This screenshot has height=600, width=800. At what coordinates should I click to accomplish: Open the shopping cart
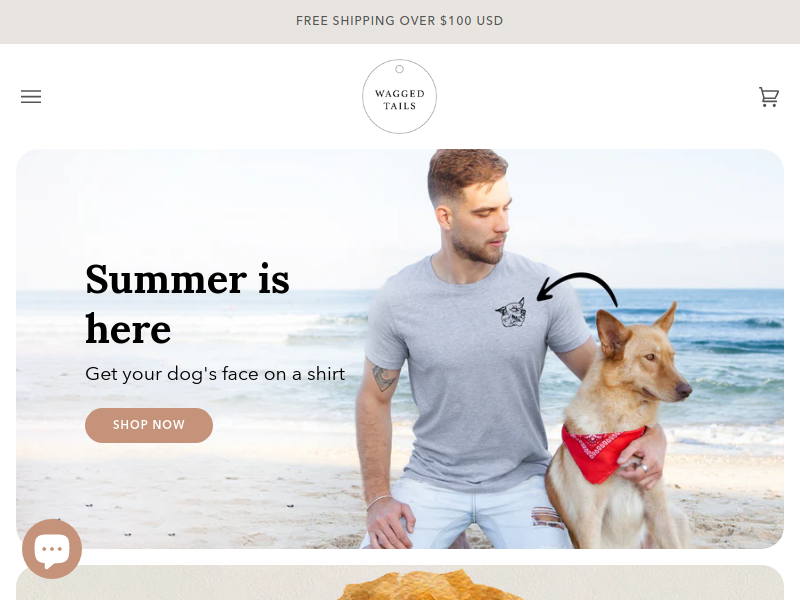pos(768,96)
